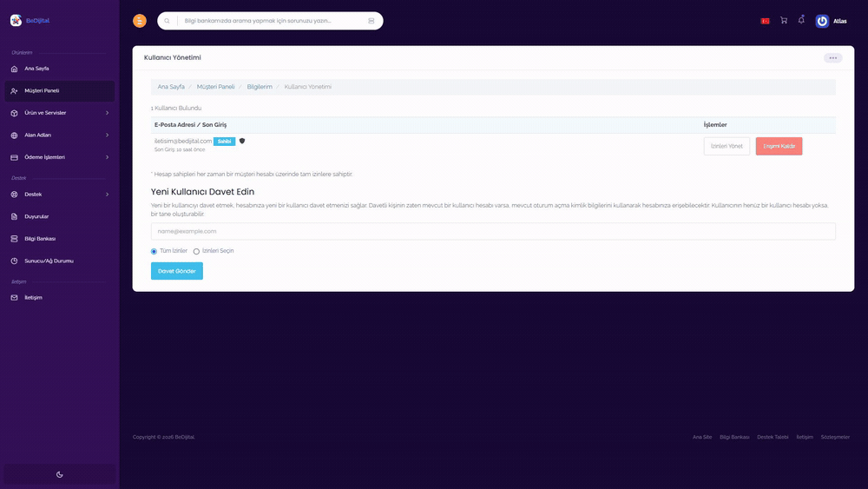Go to Müşteri Paneli breadcrumb link
Viewport: 868px width, 489px height.
click(216, 87)
